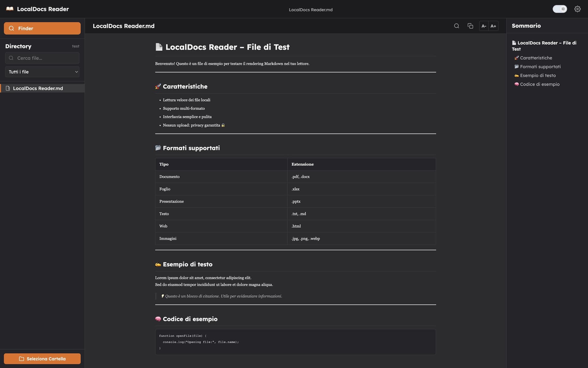The width and height of the screenshot is (588, 368).
Task: Click the Sommario panel heading
Action: 526,26
